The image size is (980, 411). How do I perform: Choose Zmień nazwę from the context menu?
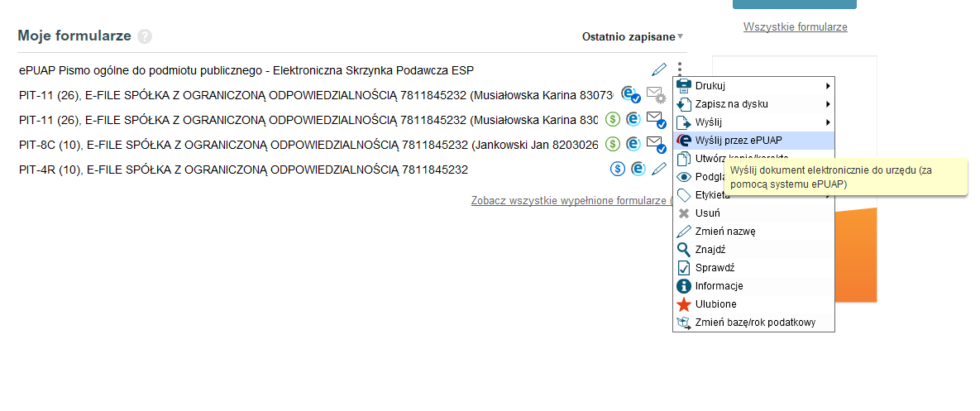(753, 232)
